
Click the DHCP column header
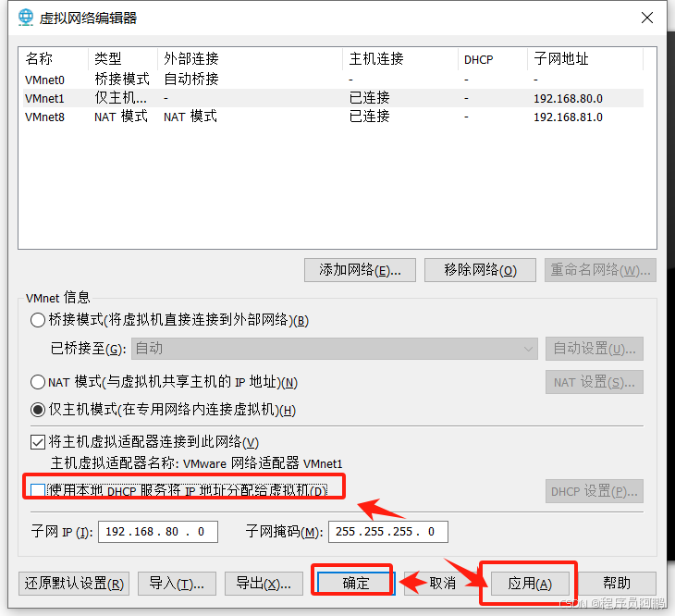[x=493, y=58]
